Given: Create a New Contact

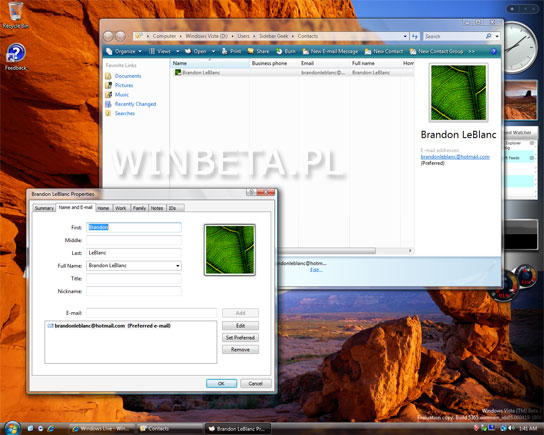Looking at the screenshot, I should pyautogui.click(x=384, y=51).
